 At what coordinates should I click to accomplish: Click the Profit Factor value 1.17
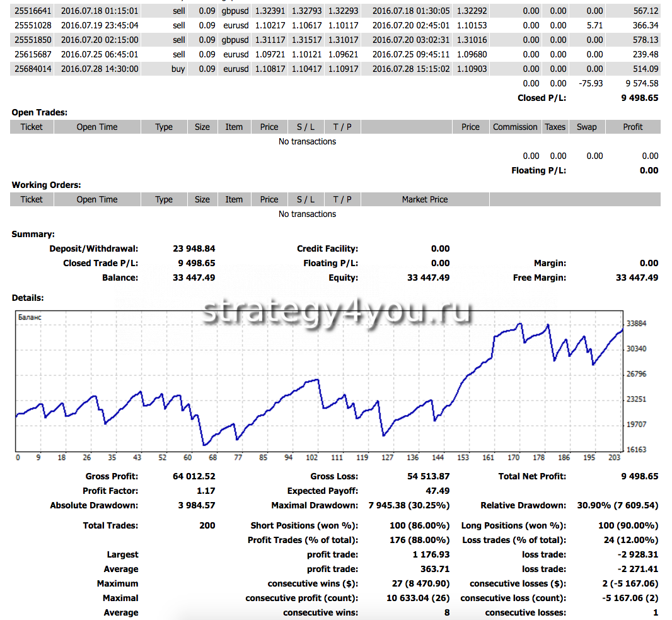click(206, 491)
